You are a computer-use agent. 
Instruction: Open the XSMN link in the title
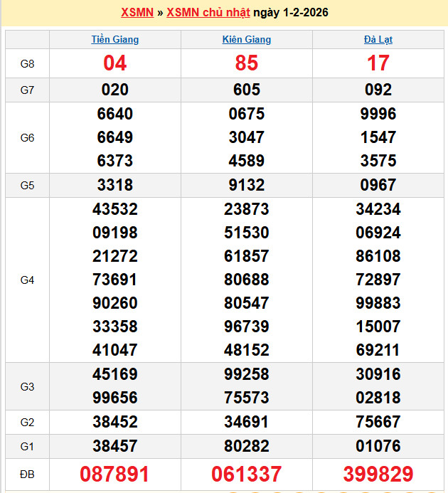(137, 13)
